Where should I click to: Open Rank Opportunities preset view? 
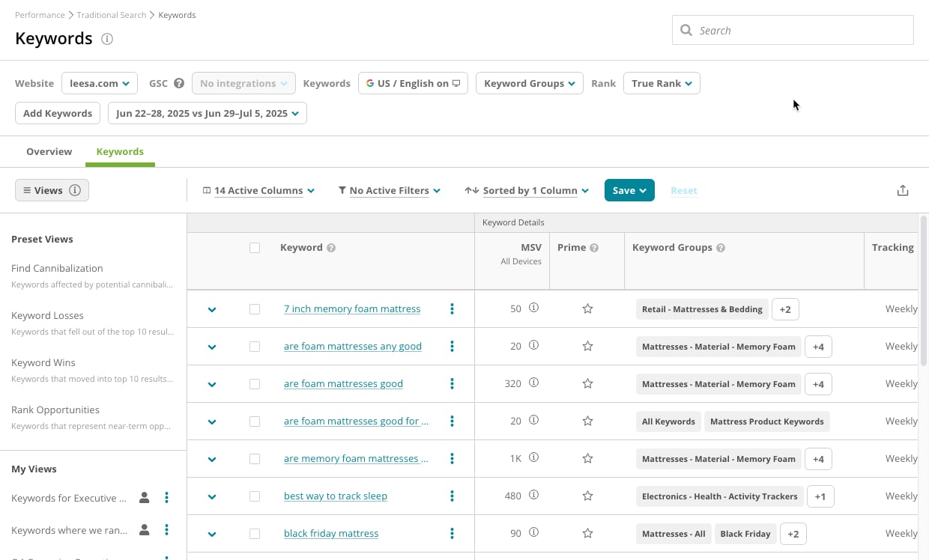point(55,410)
